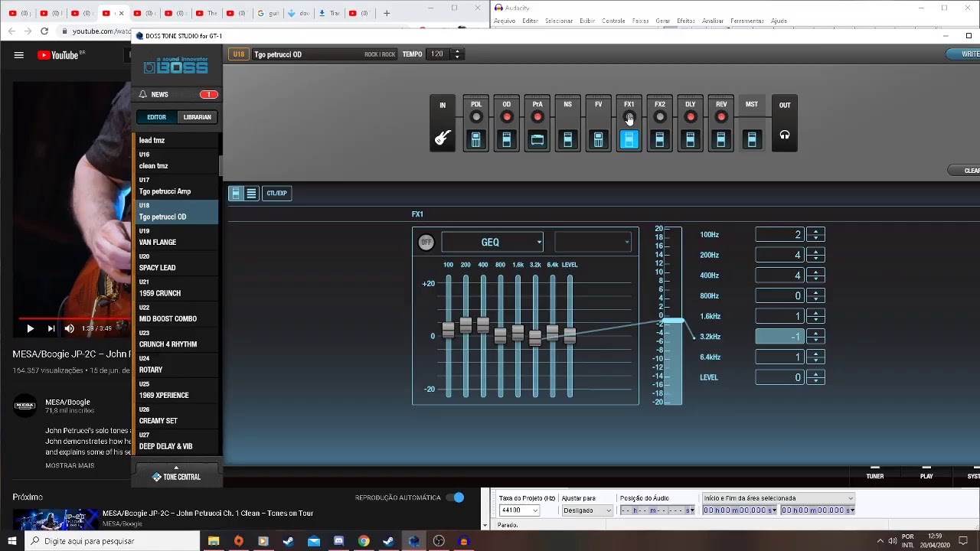Image resolution: width=980 pixels, height=551 pixels.
Task: Toggle the DLY delay on/off
Action: click(690, 117)
